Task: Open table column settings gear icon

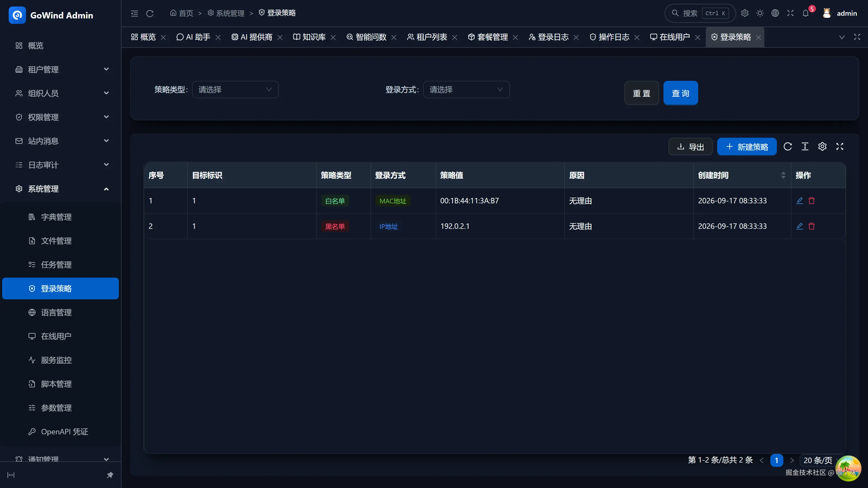Action: [x=822, y=146]
